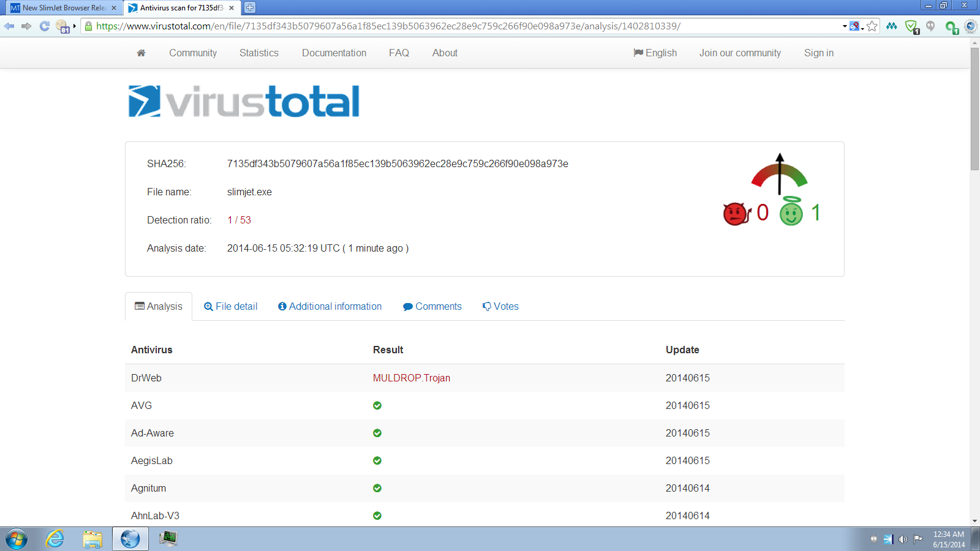The image size is (980, 551).
Task: Click Join our community link
Action: click(740, 53)
